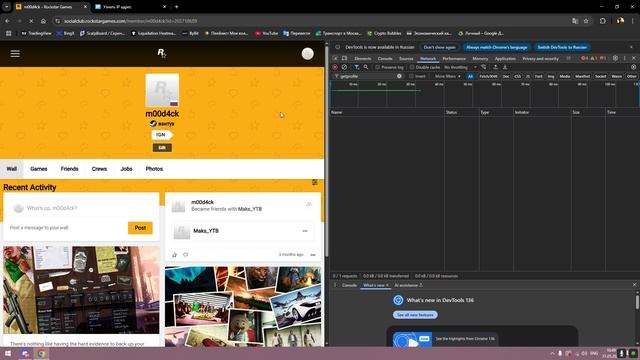Open the Crews tab

[x=99, y=169]
